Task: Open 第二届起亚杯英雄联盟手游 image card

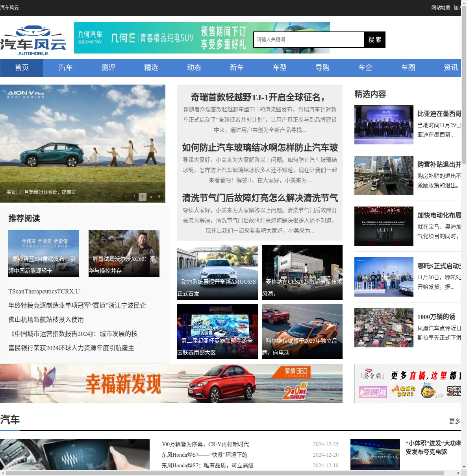Action: (217, 331)
